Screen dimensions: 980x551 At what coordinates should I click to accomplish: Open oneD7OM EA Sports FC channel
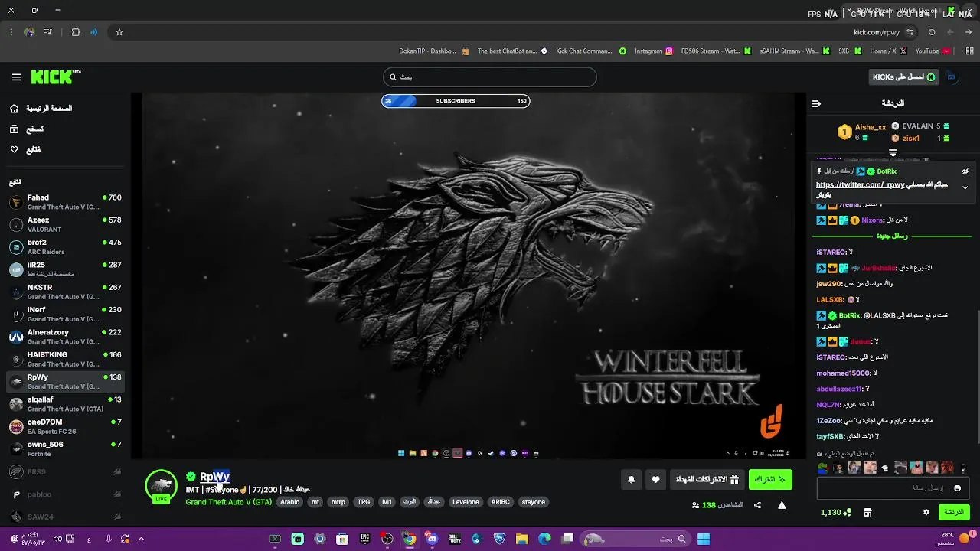click(65, 426)
